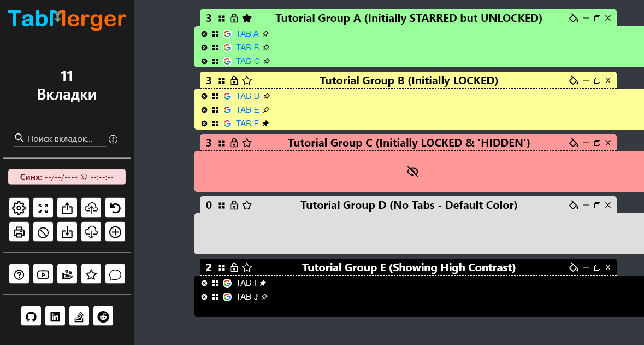Open all tabs of Group B in window
The image size is (644, 345).
click(x=597, y=80)
